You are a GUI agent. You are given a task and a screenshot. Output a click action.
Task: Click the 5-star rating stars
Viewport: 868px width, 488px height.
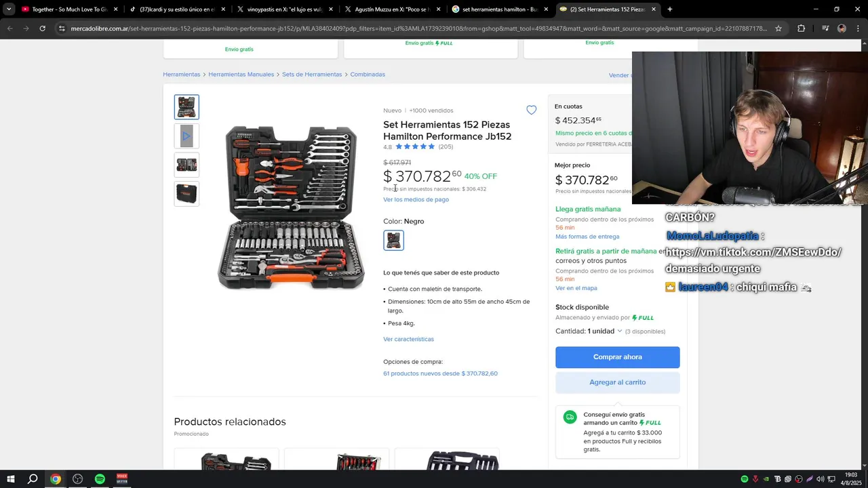pyautogui.click(x=415, y=146)
